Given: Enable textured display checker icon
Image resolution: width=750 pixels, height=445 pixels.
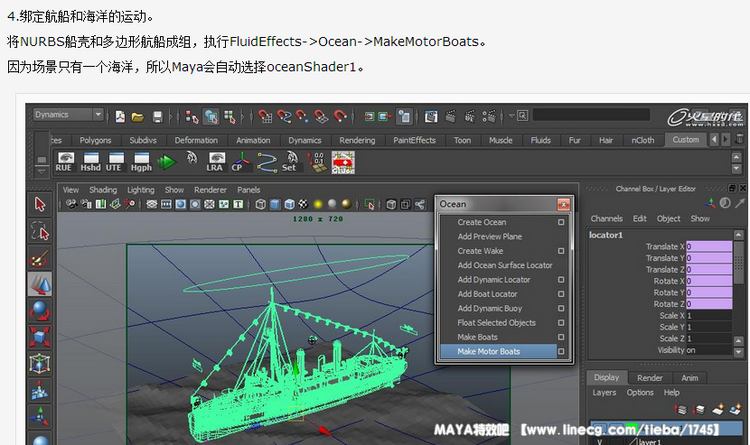Looking at the screenshot, I should [x=303, y=204].
